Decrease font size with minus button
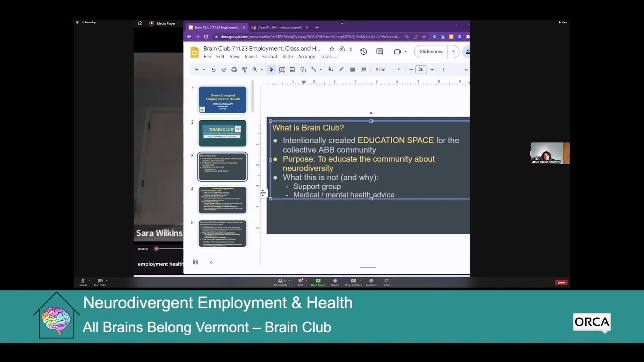Image resolution: width=644 pixels, height=362 pixels. (411, 69)
